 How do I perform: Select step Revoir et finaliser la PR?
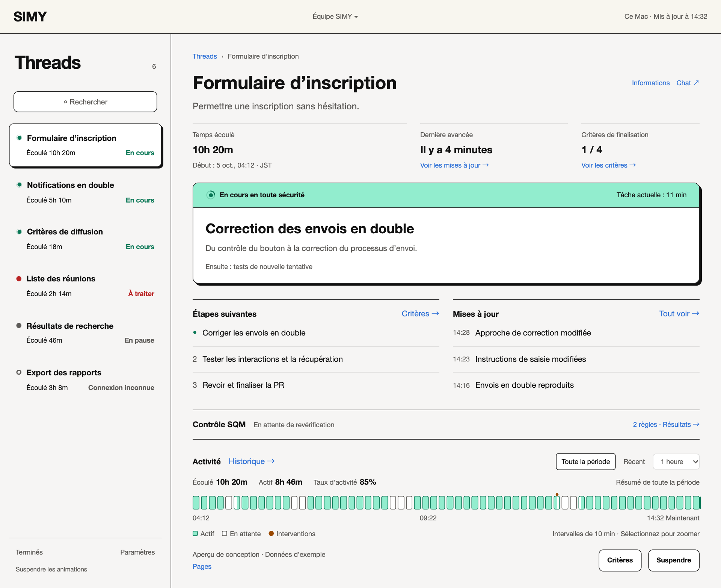pyautogui.click(x=316, y=385)
